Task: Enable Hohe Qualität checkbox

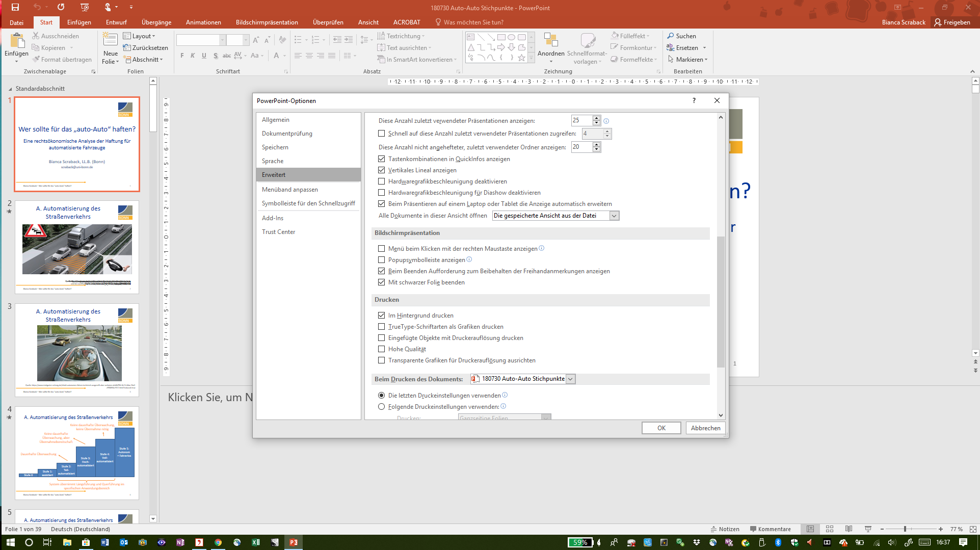Action: point(381,349)
